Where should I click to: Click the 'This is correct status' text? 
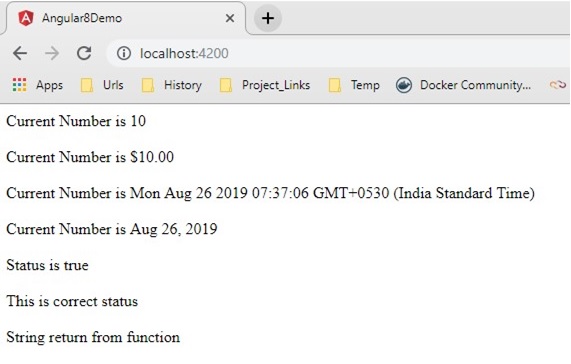pyautogui.click(x=72, y=301)
